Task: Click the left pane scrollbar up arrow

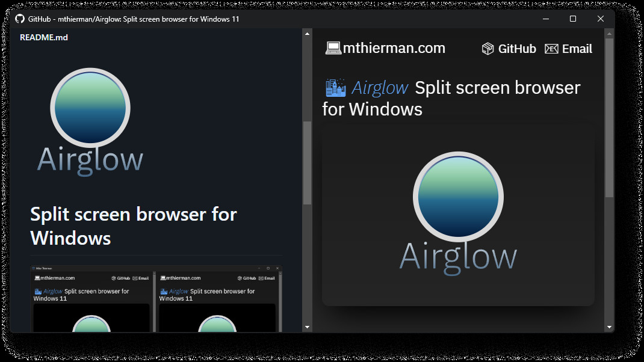Action: pos(307,34)
